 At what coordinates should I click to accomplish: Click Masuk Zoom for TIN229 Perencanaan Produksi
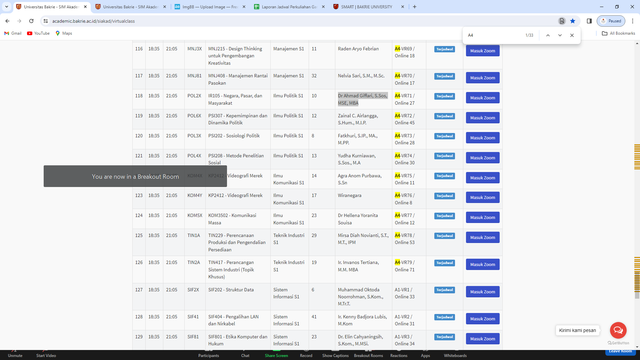pos(482,238)
